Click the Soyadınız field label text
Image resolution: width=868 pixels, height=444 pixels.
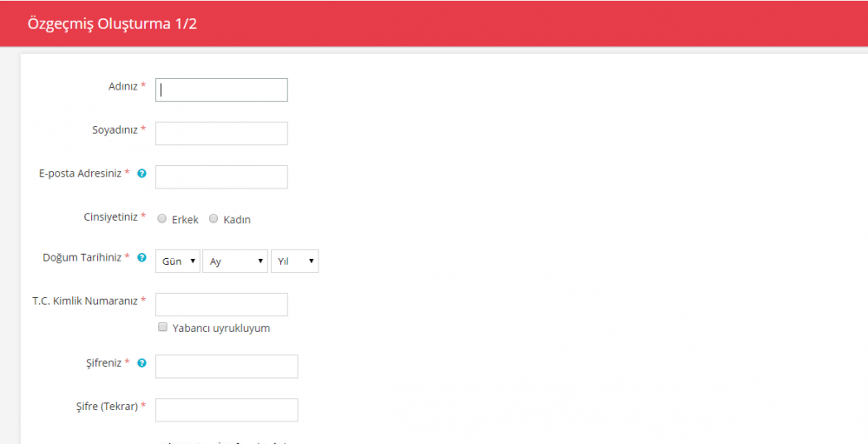click(115, 129)
